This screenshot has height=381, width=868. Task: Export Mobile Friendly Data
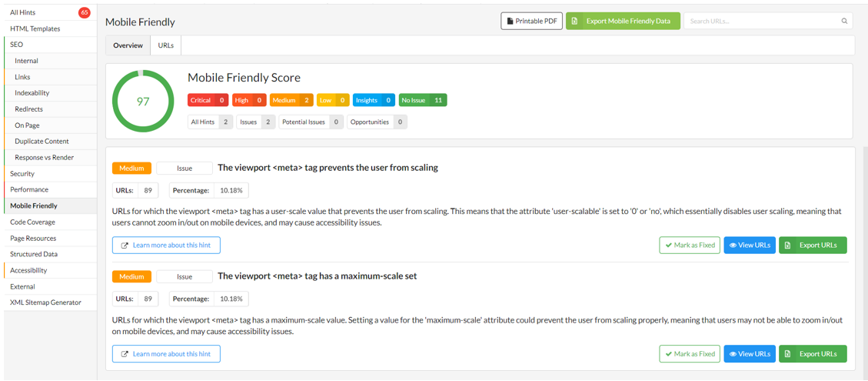[x=623, y=22]
